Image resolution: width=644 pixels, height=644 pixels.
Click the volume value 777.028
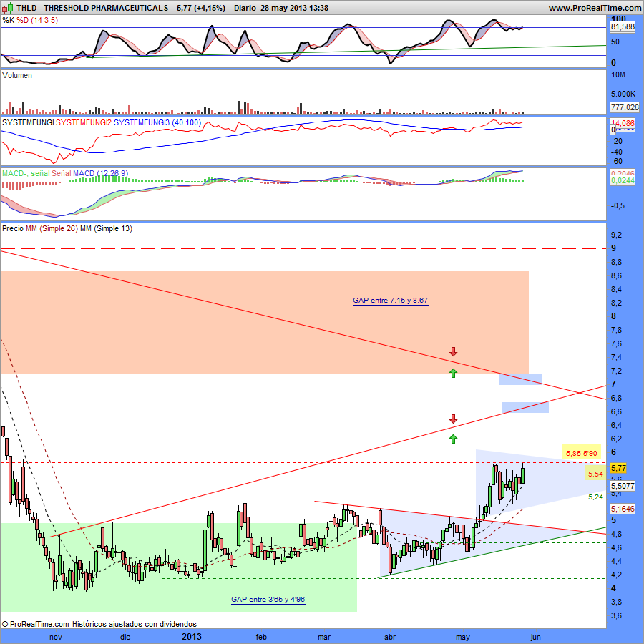[x=625, y=107]
